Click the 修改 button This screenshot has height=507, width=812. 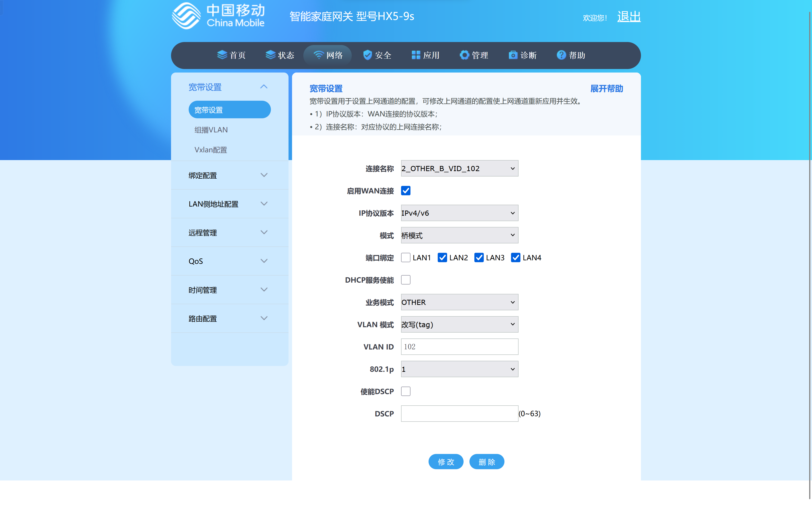pos(446,462)
